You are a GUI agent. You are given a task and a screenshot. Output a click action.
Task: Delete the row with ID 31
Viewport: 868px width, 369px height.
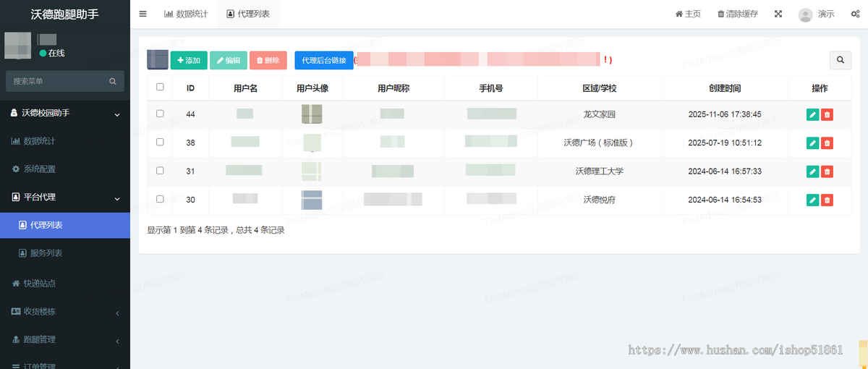tap(827, 171)
